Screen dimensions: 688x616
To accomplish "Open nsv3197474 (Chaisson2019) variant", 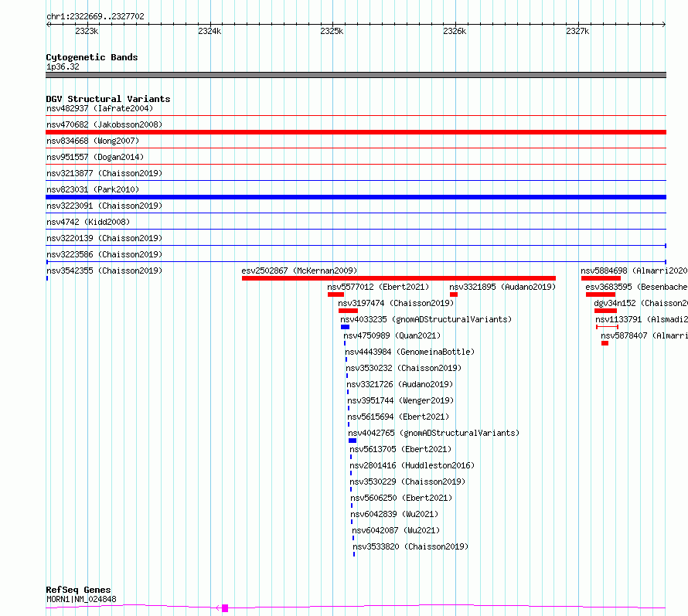I will [396, 303].
